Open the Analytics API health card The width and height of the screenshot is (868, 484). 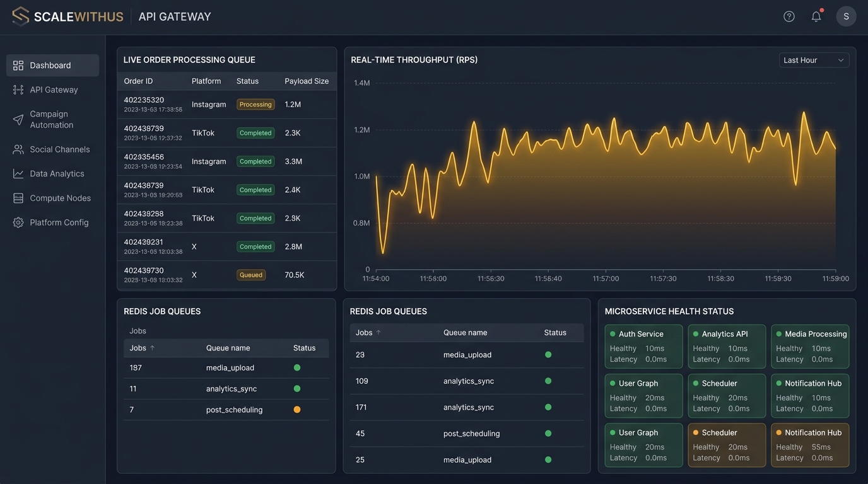[727, 347]
